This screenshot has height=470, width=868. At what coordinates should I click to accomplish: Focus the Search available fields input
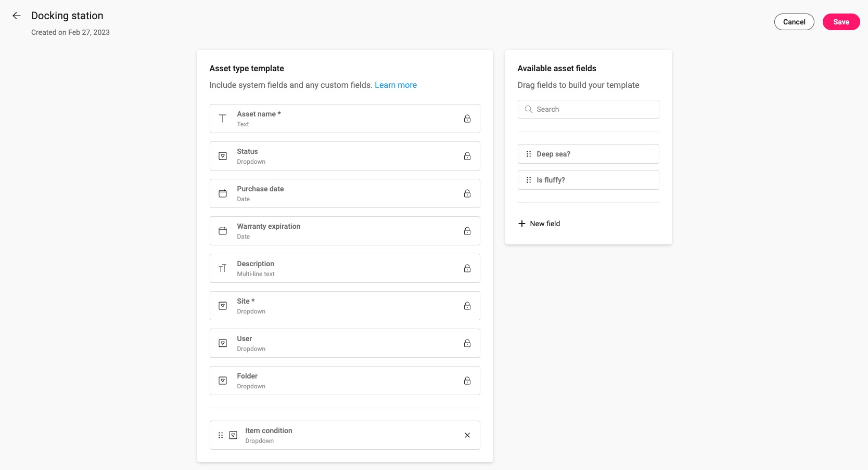[x=589, y=109]
